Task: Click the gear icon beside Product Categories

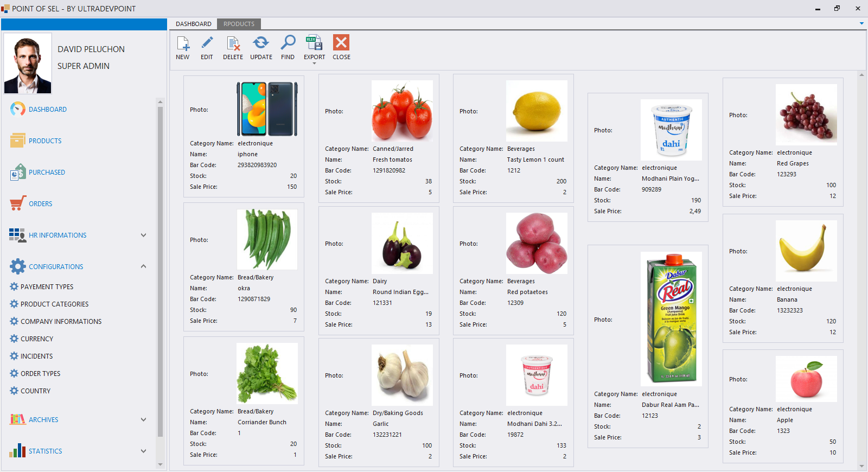Action: pos(14,304)
